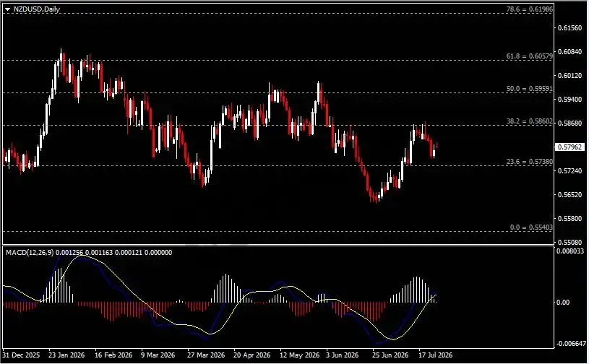Image resolution: width=589 pixels, height=364 pixels.
Task: Click the 27 Mar 2026 date marker
Action: coord(205,355)
